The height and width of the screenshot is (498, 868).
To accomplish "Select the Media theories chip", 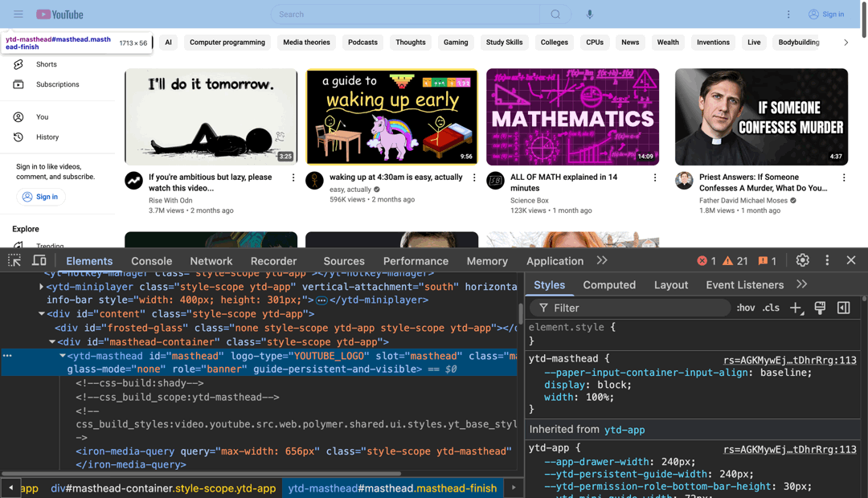I will pyautogui.click(x=306, y=43).
